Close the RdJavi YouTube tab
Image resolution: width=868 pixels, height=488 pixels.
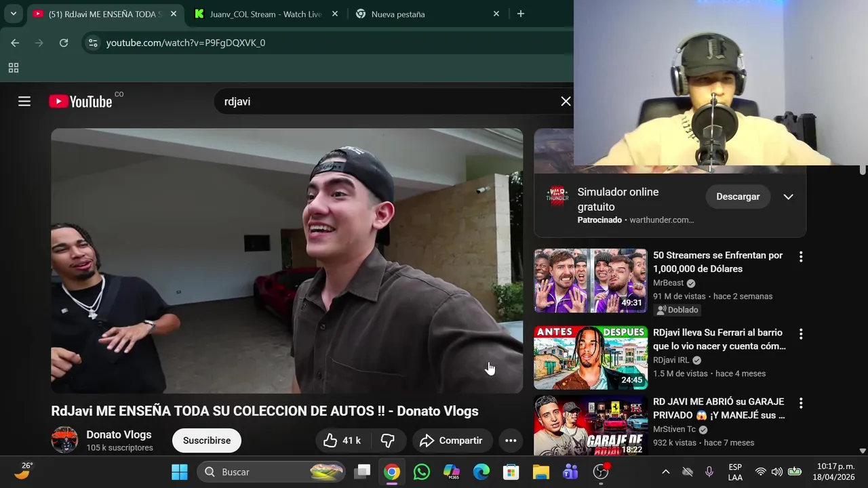tap(173, 14)
